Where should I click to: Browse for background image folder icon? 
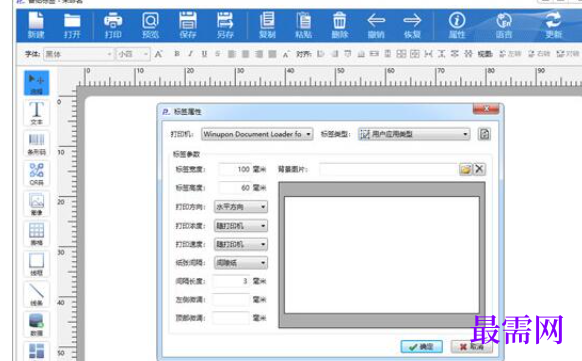point(465,169)
